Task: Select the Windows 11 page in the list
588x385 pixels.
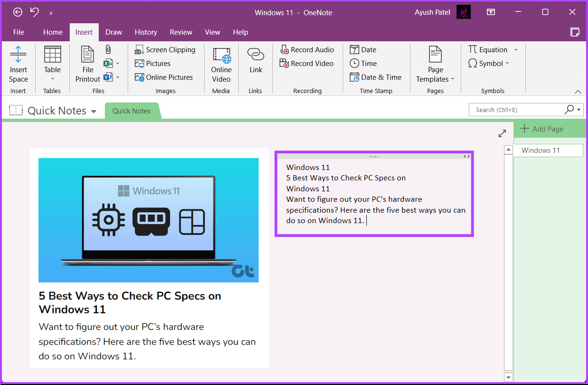Action: [x=548, y=150]
